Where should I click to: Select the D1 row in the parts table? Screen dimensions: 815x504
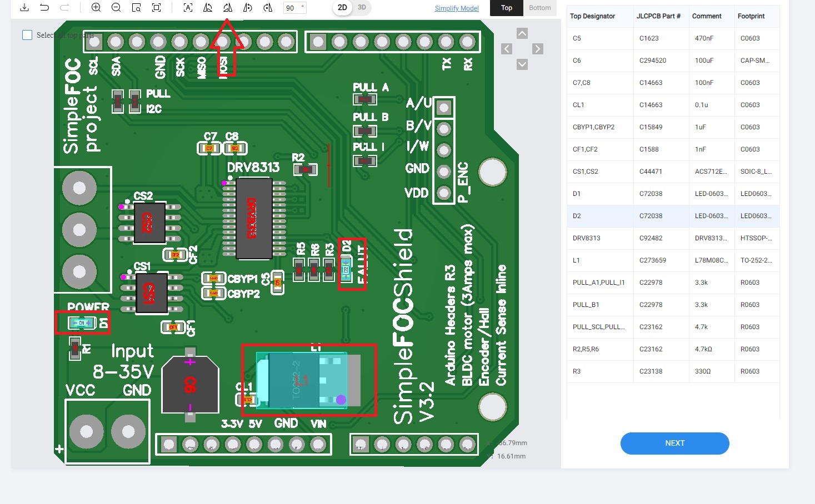click(x=673, y=194)
